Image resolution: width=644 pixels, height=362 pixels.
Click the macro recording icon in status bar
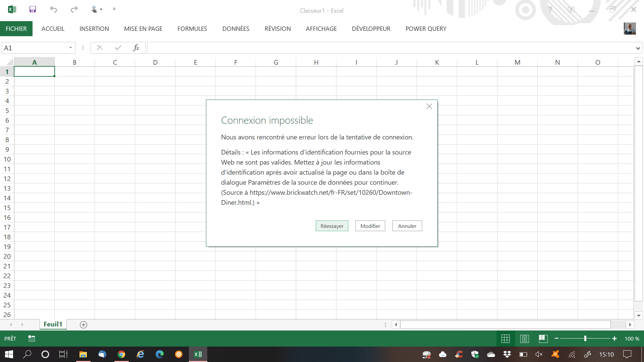tap(32, 339)
